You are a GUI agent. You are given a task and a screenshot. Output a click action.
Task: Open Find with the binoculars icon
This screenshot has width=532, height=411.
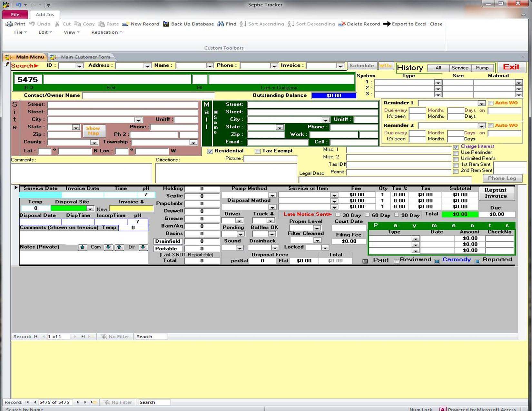coord(221,24)
